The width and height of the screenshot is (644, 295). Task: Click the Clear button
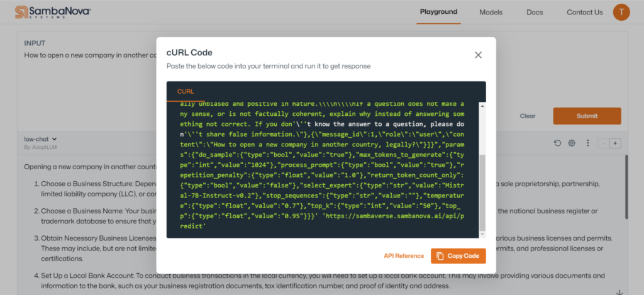[528, 116]
